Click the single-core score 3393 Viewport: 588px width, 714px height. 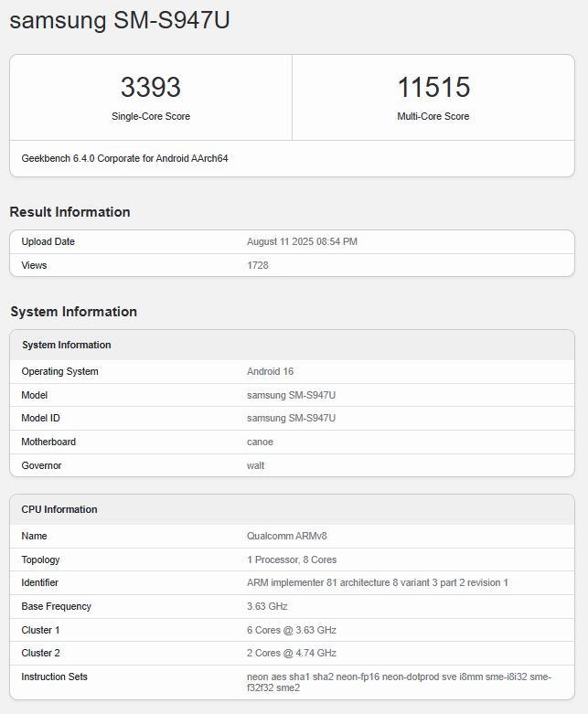click(151, 87)
